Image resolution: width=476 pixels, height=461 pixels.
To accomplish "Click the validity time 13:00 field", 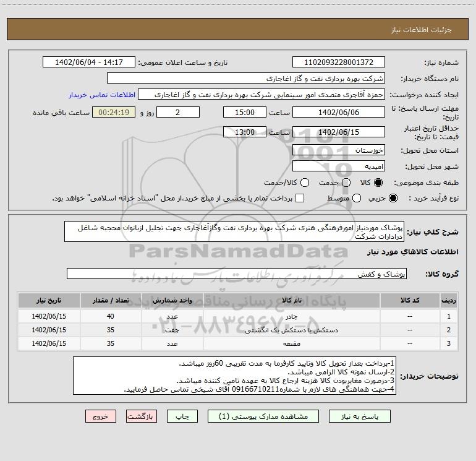I will pos(245,132).
